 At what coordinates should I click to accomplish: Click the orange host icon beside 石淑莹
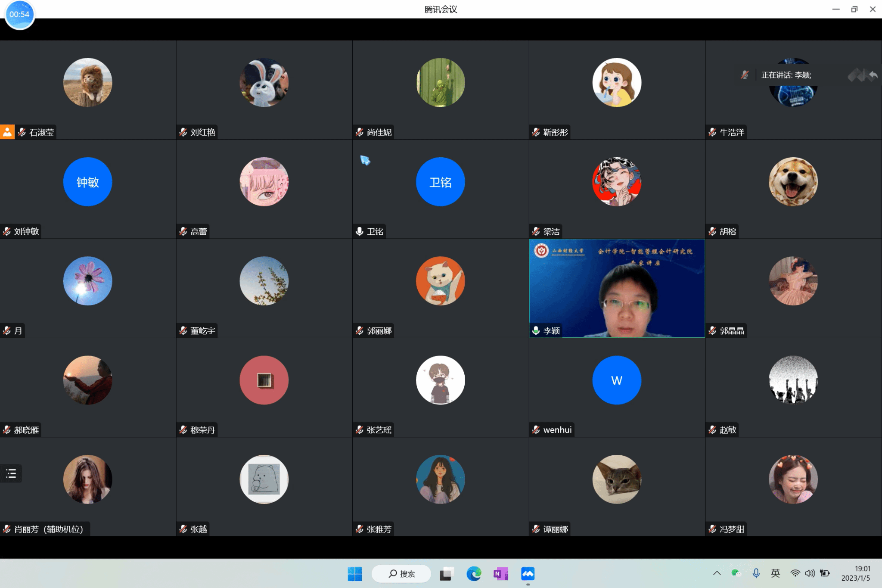pos(7,132)
